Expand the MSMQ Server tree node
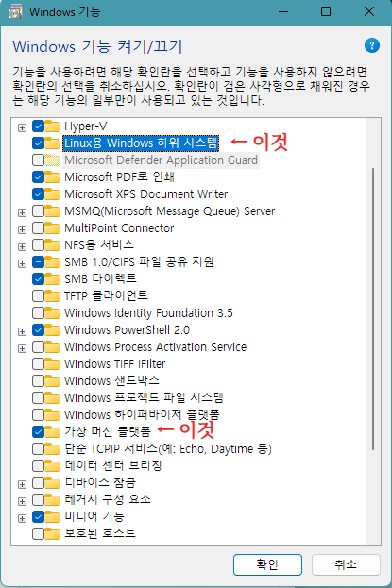The height and width of the screenshot is (588, 392). point(22,212)
